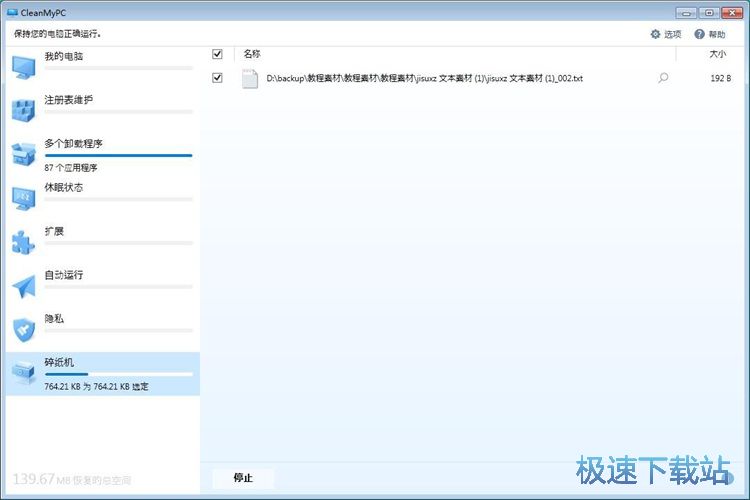Click the 139.67 MB recovered space text
The height and width of the screenshot is (500, 750).
72,479
